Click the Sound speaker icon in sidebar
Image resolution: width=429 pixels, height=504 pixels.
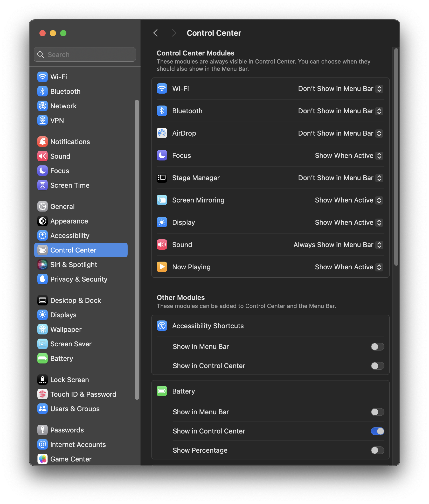pyautogui.click(x=43, y=156)
